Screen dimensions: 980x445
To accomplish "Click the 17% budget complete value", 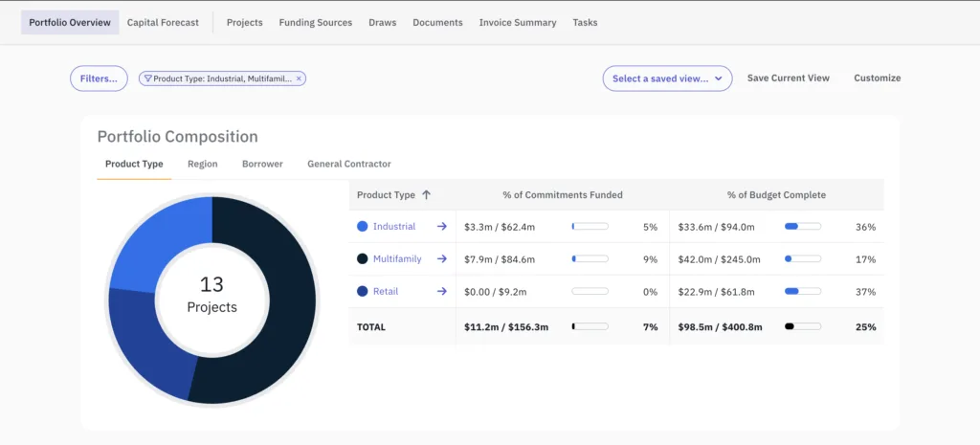I will pyautogui.click(x=865, y=259).
